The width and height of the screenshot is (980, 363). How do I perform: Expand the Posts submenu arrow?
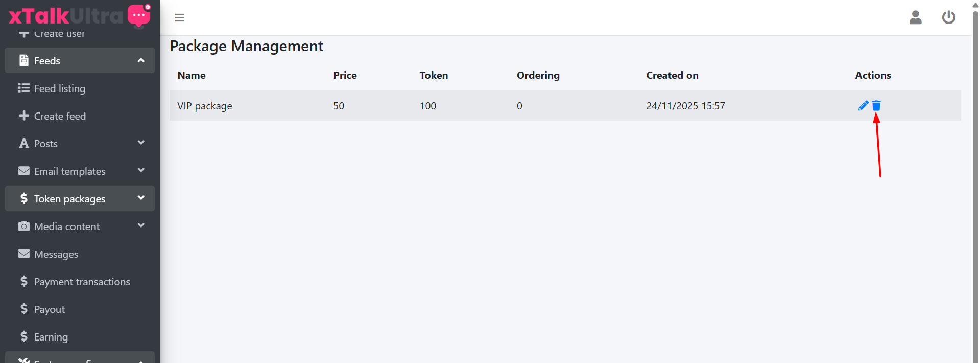tap(141, 143)
